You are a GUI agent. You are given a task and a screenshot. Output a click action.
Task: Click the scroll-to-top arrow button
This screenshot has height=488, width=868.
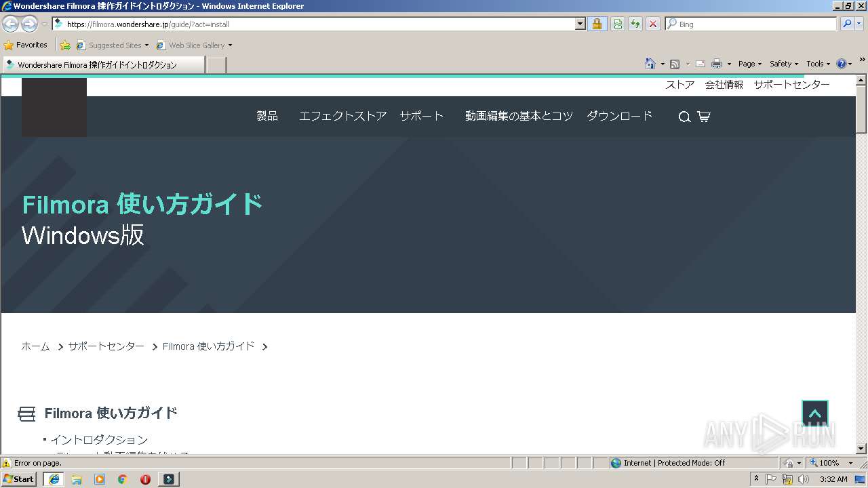click(x=815, y=413)
